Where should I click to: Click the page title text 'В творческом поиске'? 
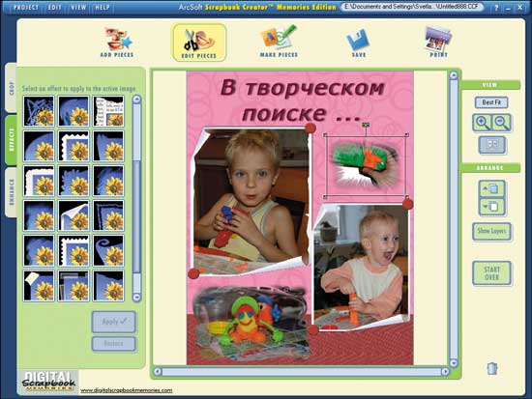302,100
